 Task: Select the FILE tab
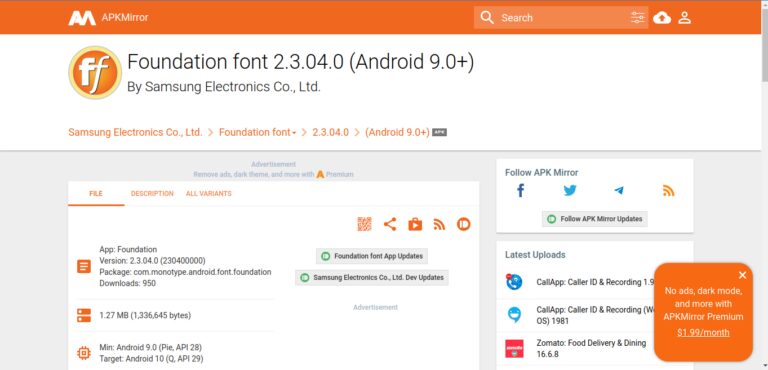coord(96,194)
